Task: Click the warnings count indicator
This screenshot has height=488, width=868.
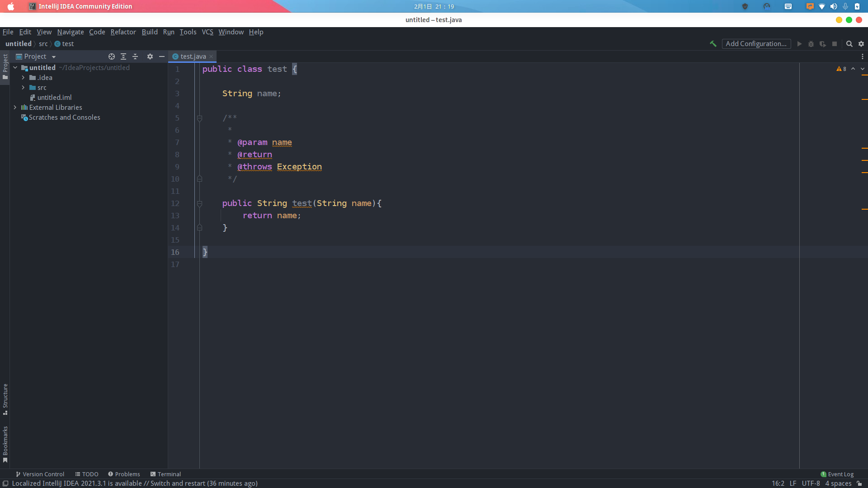Action: 841,69
